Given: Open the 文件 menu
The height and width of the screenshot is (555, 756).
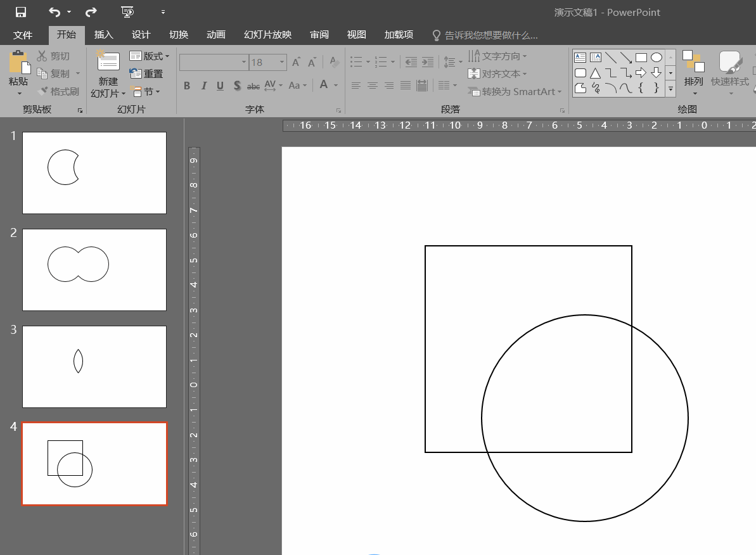Looking at the screenshot, I should (23, 35).
